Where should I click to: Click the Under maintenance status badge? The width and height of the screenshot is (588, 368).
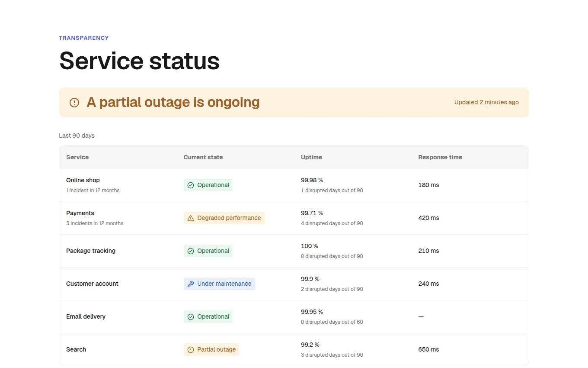click(219, 284)
